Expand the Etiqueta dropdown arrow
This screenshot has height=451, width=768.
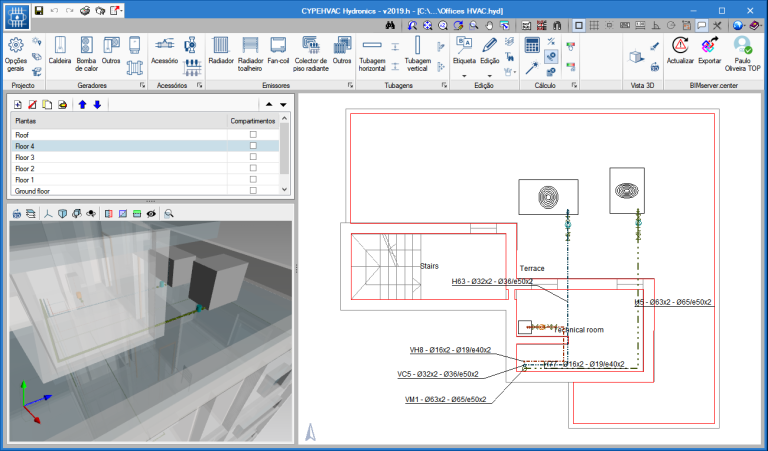(x=464, y=76)
